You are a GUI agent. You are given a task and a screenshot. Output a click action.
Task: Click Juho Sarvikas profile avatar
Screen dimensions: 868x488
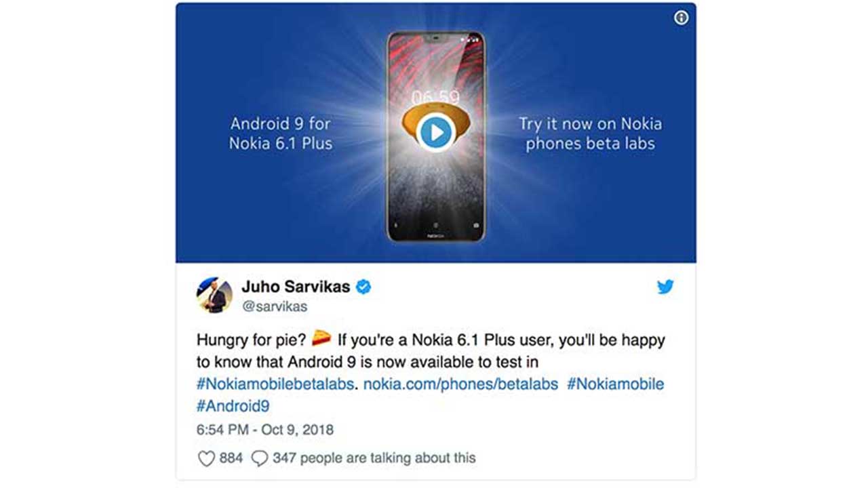point(214,296)
